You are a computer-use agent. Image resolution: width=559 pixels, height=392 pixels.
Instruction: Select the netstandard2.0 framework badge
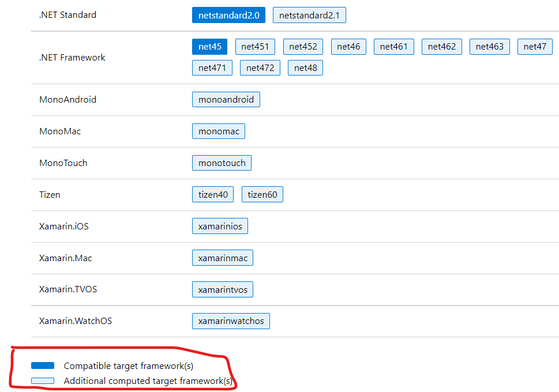point(228,15)
